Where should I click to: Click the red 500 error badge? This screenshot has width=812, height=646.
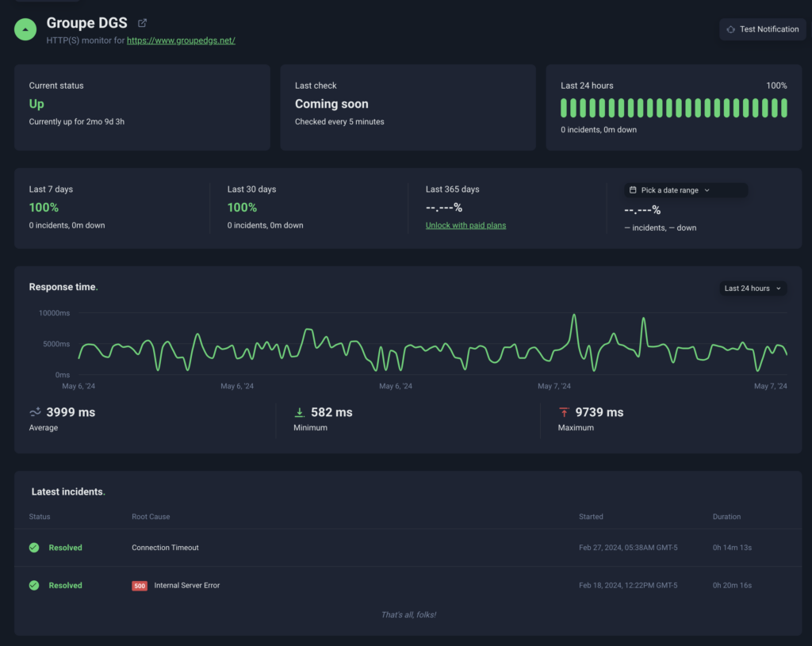pos(140,586)
